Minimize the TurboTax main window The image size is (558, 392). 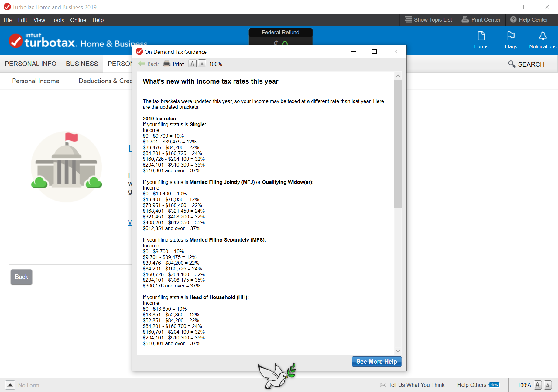[505, 7]
